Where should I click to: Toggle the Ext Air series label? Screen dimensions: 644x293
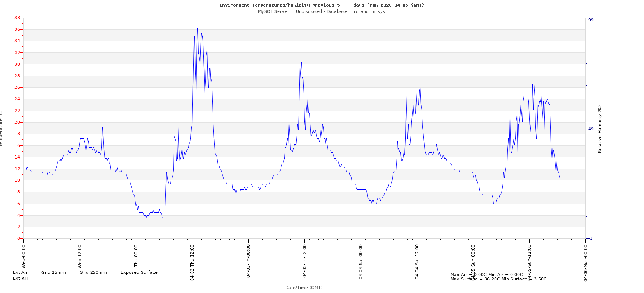pyautogui.click(x=20, y=273)
